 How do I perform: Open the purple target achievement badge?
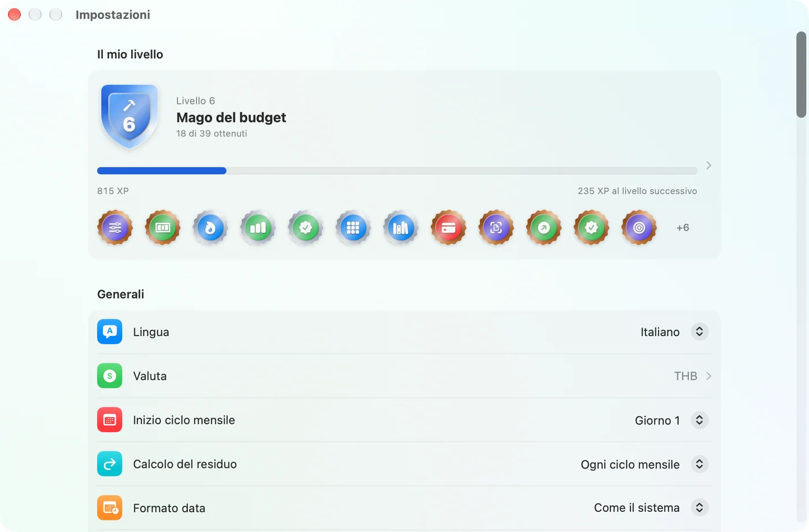[639, 228]
